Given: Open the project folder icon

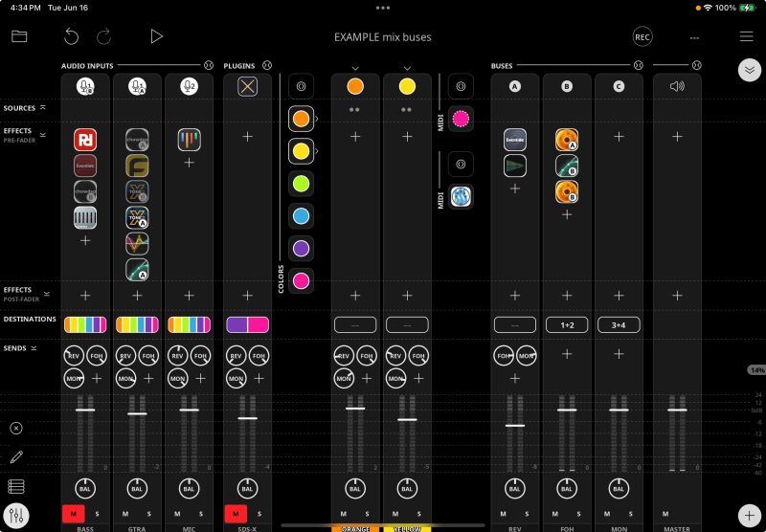Looking at the screenshot, I should tap(19, 36).
